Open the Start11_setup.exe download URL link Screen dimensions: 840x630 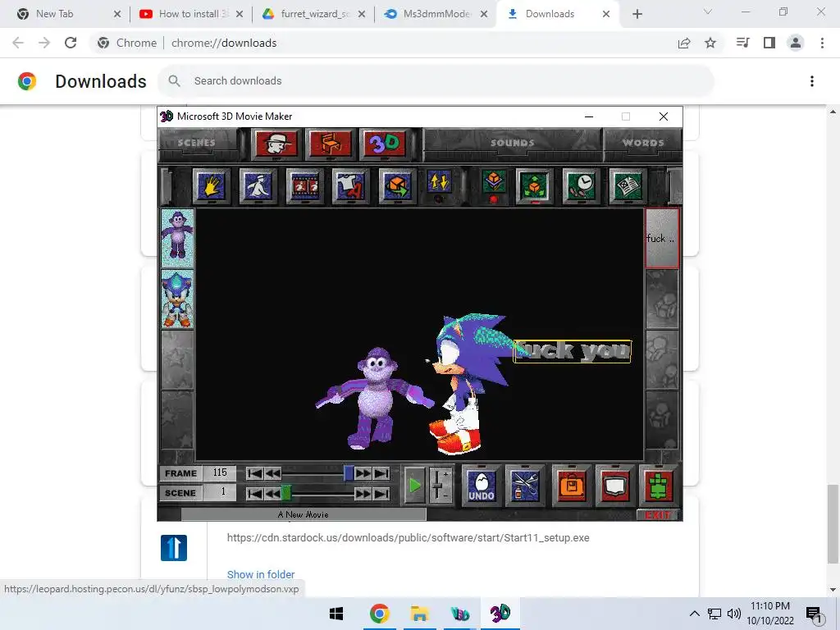[408, 538]
